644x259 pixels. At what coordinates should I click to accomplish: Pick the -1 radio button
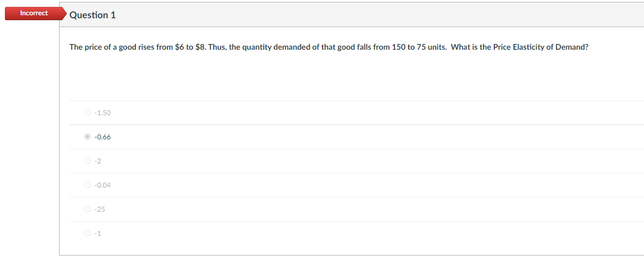pyautogui.click(x=88, y=233)
